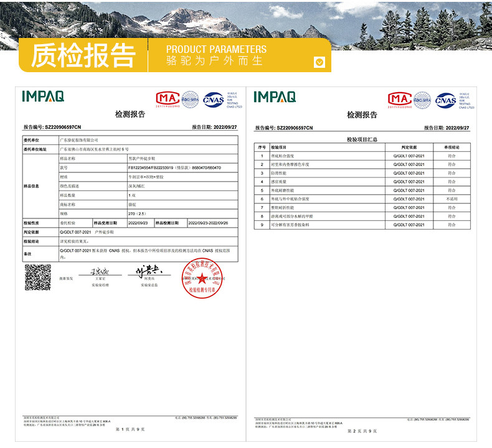Screen dimensions: 492x448
Task: Click the second handwritten signature near the stamp
Action: pos(149,271)
